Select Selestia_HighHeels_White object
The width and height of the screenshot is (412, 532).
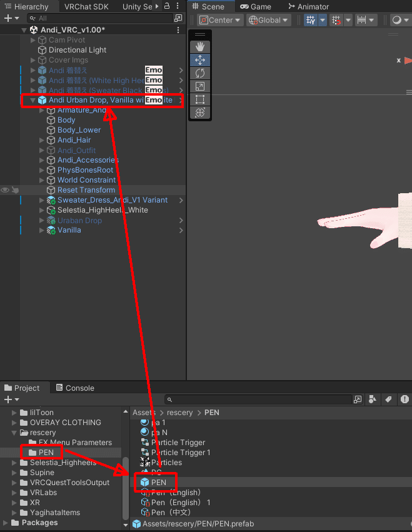coord(103,210)
